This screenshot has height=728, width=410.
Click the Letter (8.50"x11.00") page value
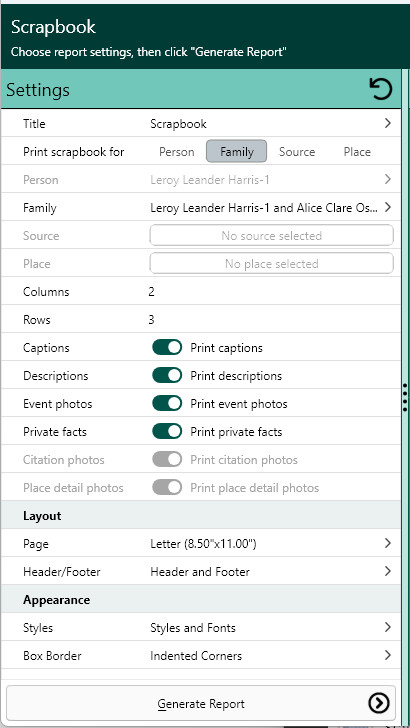[203, 544]
